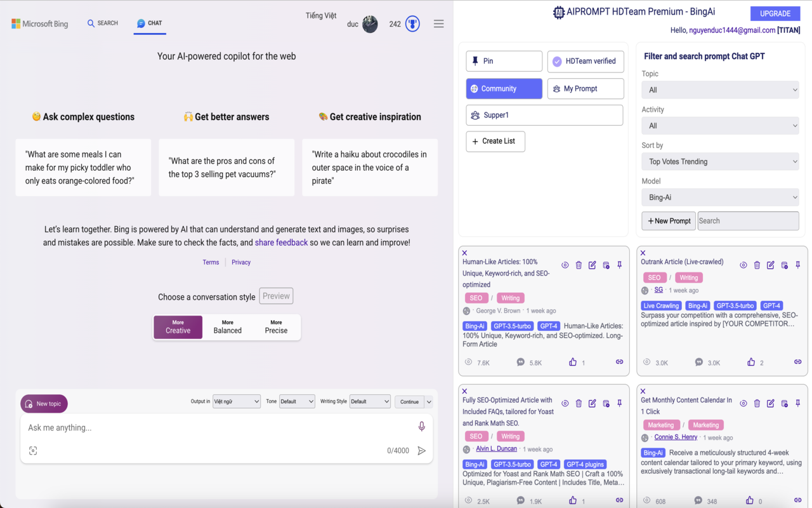The height and width of the screenshot is (508, 812).
Task: Add Get Monthly Content Calendar prompt to list
Action: [x=784, y=403]
